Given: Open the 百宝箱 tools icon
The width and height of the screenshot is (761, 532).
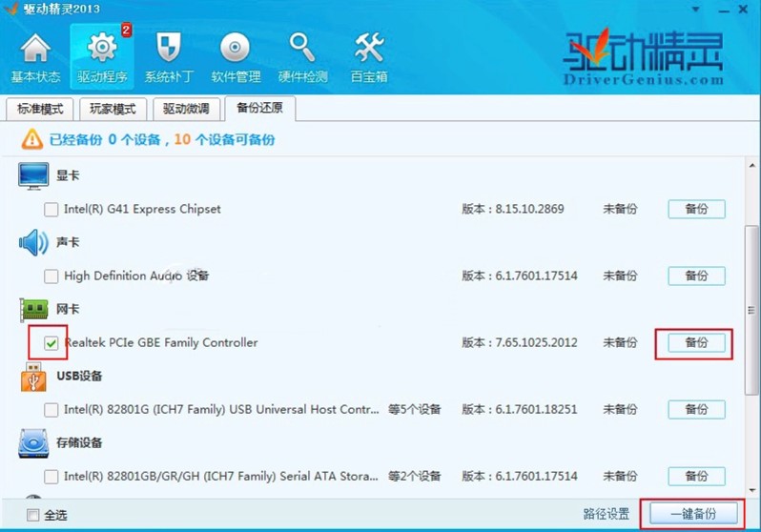Looking at the screenshot, I should [x=369, y=58].
